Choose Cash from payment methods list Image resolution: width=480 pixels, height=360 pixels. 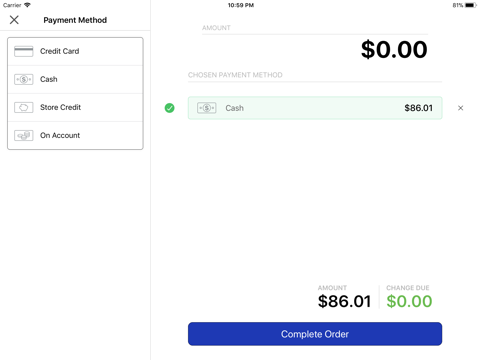pyautogui.click(x=75, y=79)
